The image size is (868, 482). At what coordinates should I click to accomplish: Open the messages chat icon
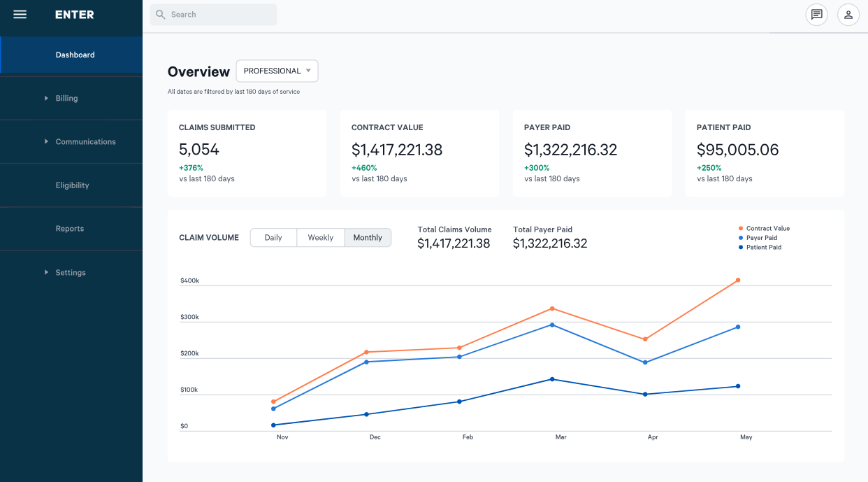click(x=816, y=14)
